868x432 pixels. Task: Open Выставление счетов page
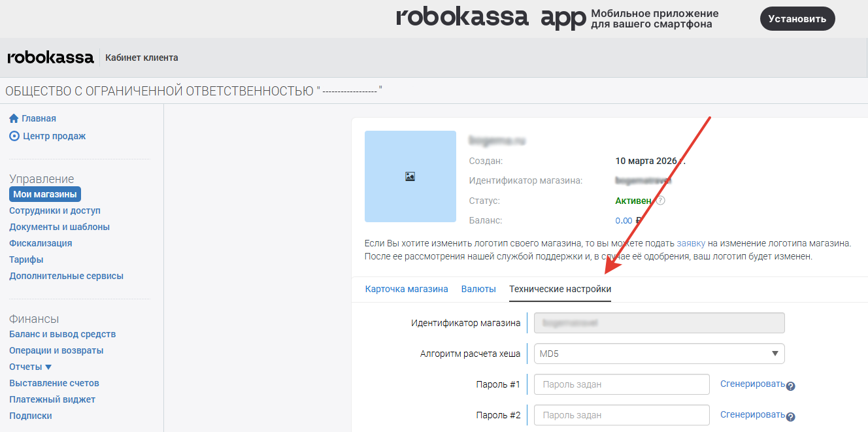54,383
